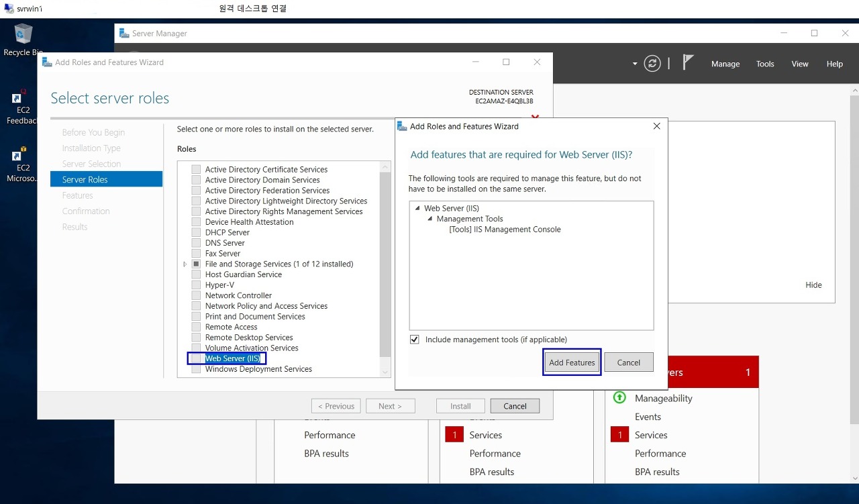Screen dimensions: 859x504
Task: Open the Server Manager breadcrumb dropdown arrow
Action: click(x=635, y=64)
